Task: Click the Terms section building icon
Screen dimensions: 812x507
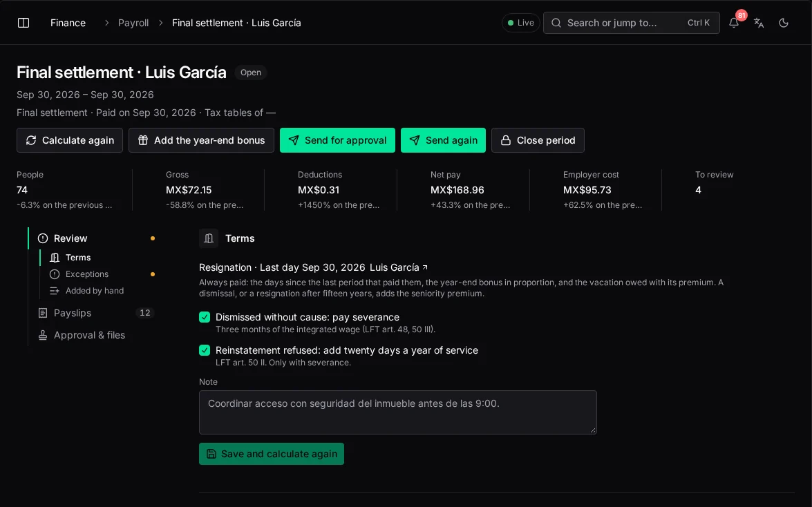Action: [209, 238]
